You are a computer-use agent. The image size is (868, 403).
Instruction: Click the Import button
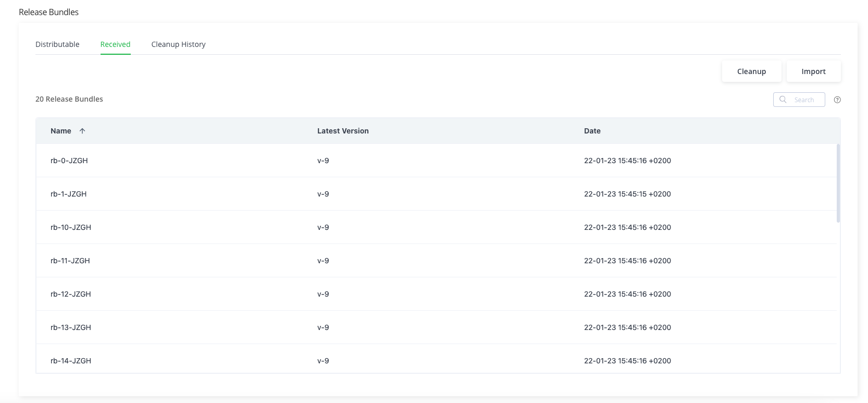[x=813, y=71]
